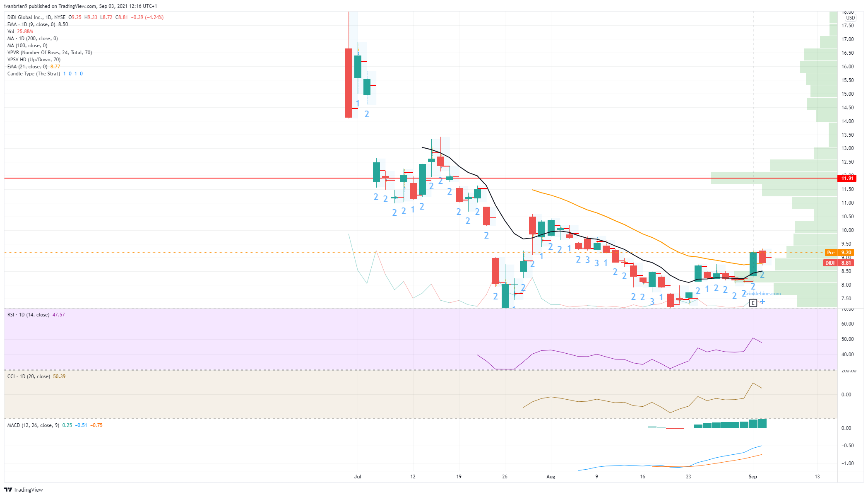Select the EMA 21 close indicator legend
This screenshot has height=497, width=868.
pyautogui.click(x=27, y=67)
